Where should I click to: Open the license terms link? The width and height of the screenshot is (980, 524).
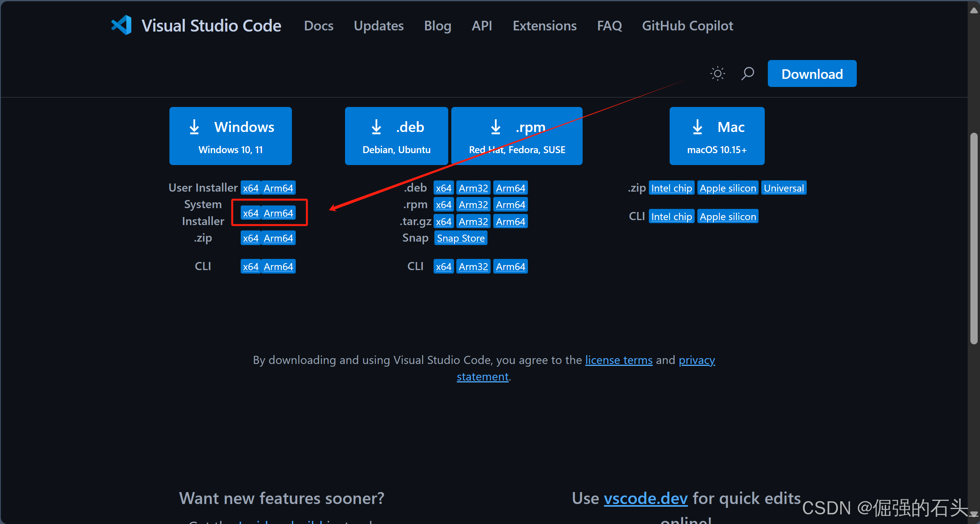(x=619, y=360)
